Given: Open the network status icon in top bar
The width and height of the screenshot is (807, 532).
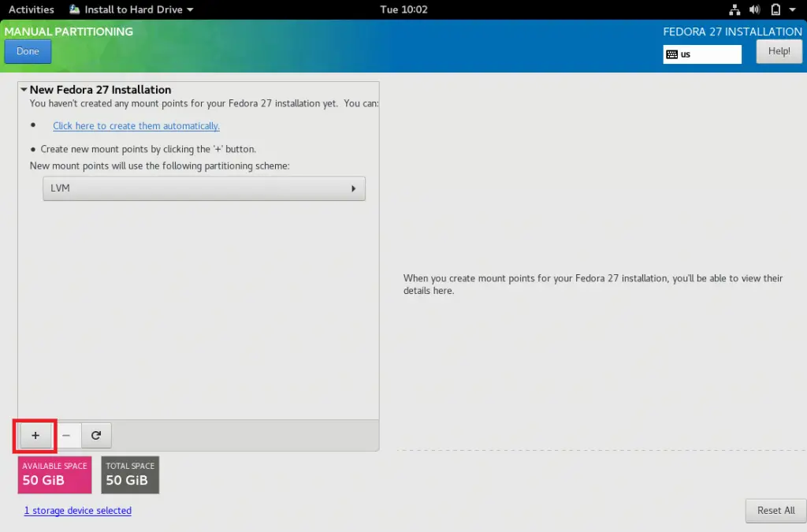Looking at the screenshot, I should click(734, 9).
